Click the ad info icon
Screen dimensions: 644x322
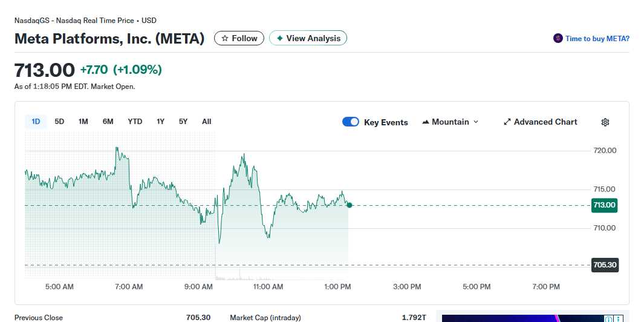[609, 319]
